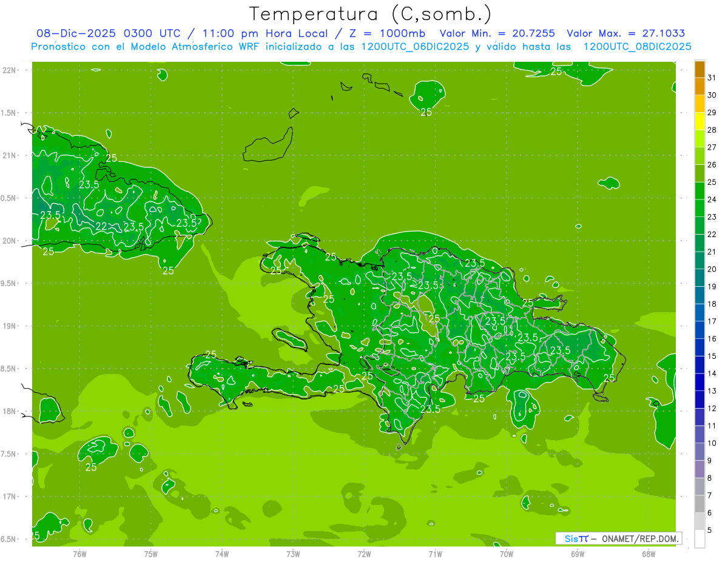Click the colorbar value 10
Viewport: 728px width, 562px height.
click(x=712, y=443)
